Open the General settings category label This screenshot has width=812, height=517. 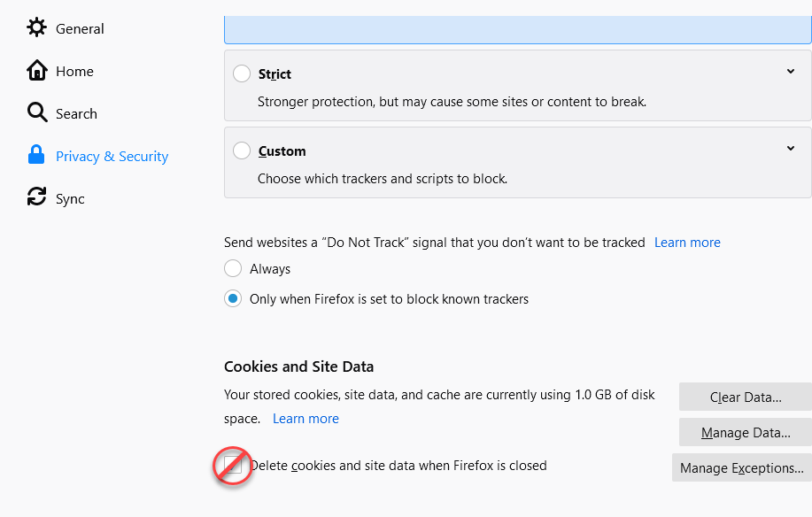point(80,28)
